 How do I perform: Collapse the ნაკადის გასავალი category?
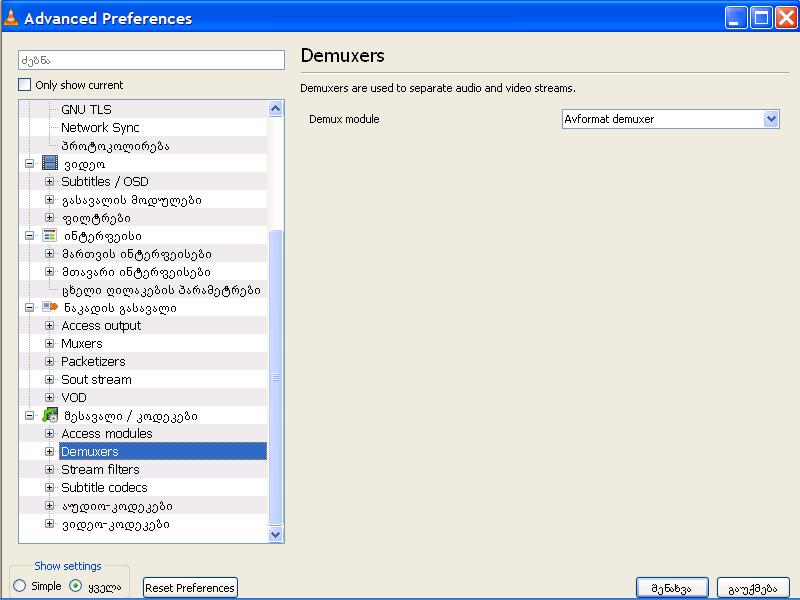point(30,308)
